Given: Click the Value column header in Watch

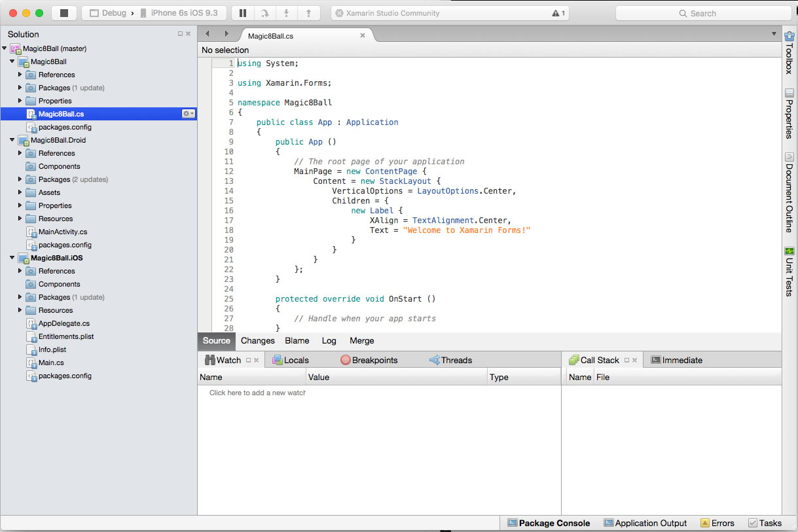Looking at the screenshot, I should pos(397,377).
